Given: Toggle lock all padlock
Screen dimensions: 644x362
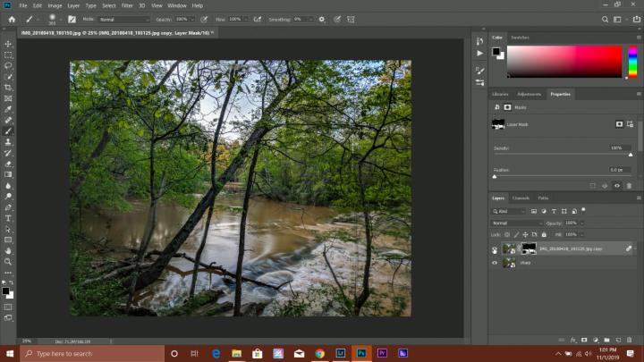Looking at the screenshot, I should [x=544, y=235].
